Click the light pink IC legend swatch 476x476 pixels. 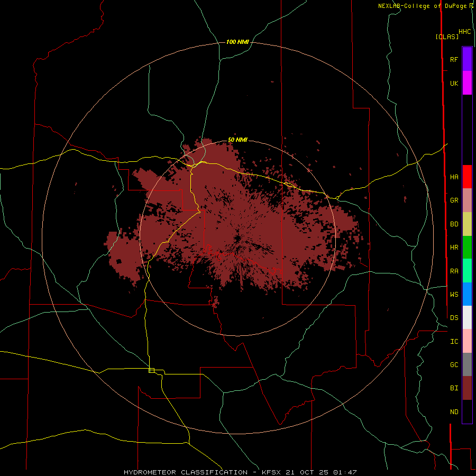[467, 341]
